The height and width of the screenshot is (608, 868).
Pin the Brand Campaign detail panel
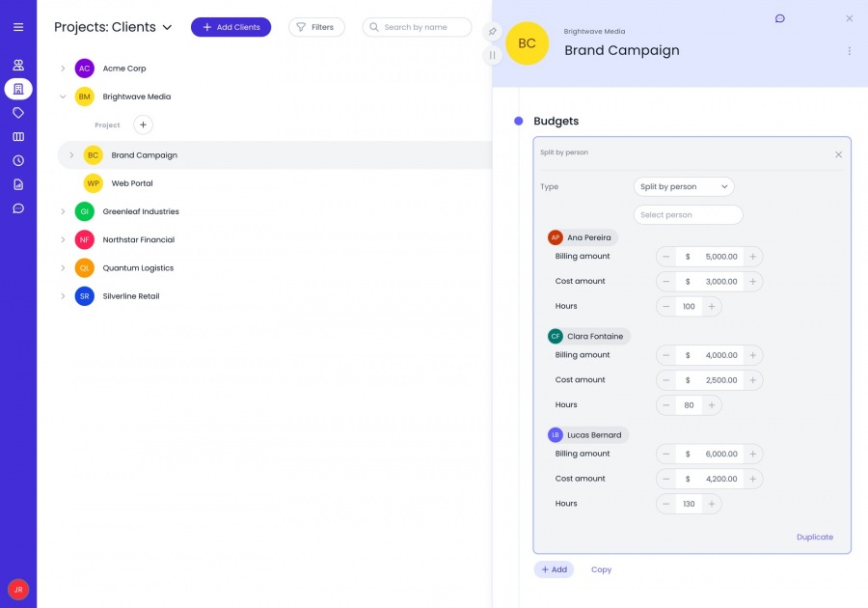coord(492,32)
